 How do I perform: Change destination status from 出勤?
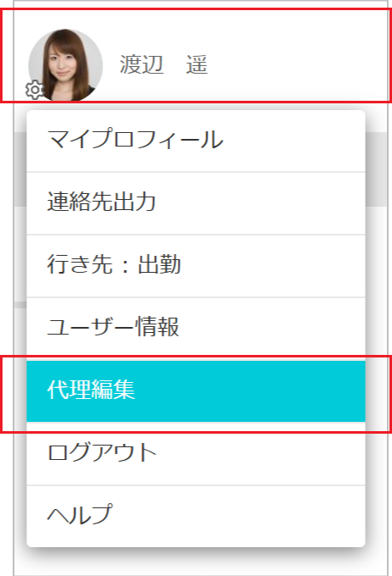click(x=196, y=266)
